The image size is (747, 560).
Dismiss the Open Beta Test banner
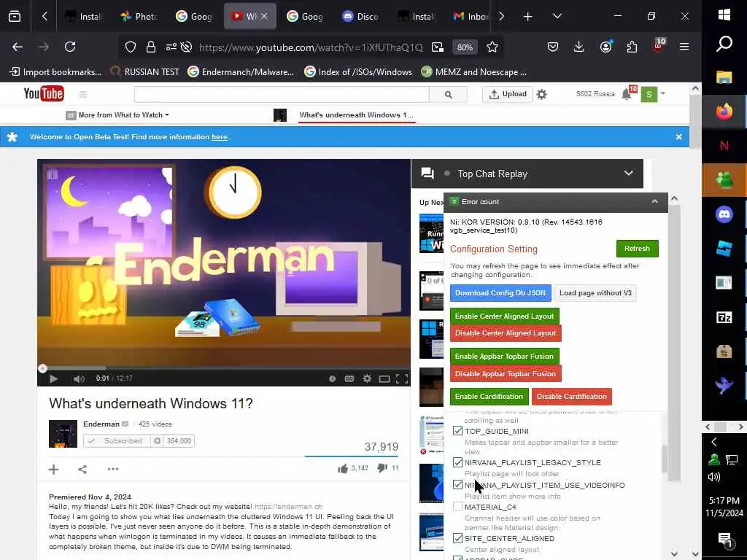[678, 136]
